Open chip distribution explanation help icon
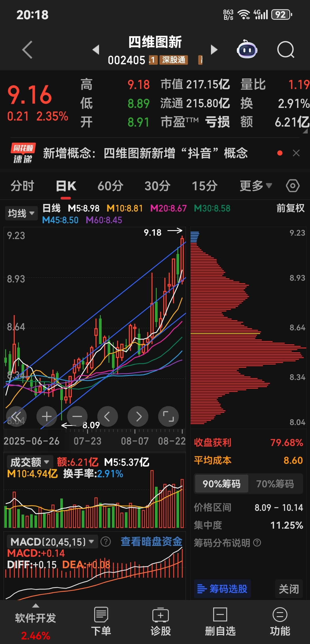Image resolution: width=310 pixels, height=644 pixels. pyautogui.click(x=257, y=543)
